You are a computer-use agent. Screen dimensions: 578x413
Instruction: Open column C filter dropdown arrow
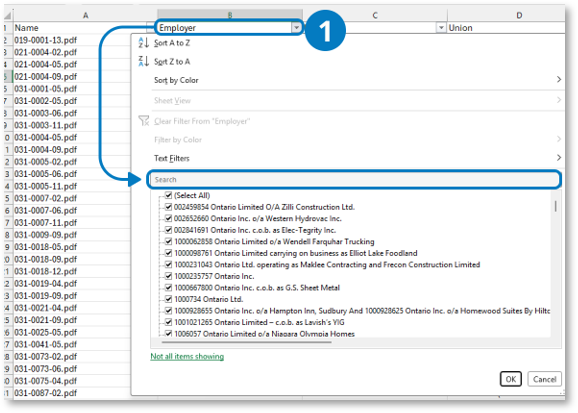441,28
